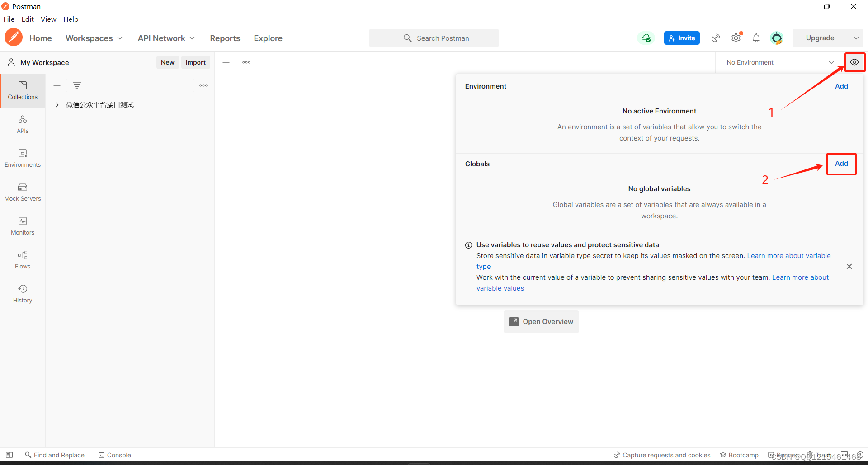
Task: Click the New button
Action: (168, 62)
